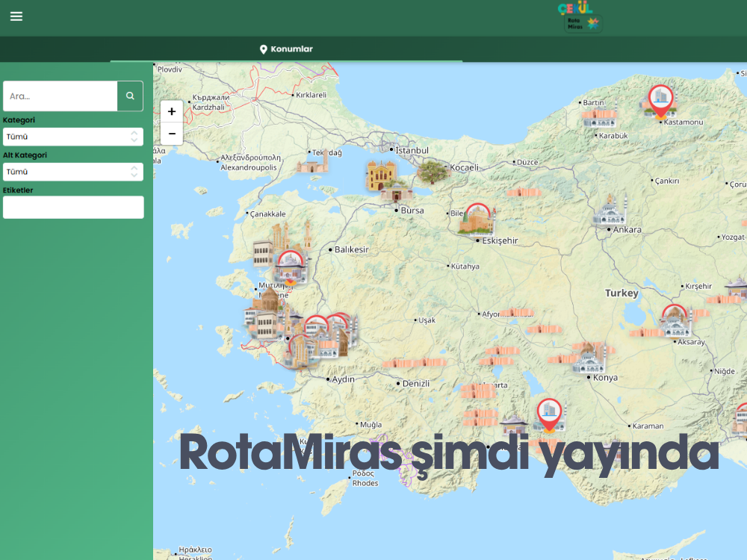Click the Kütahya city label
The image size is (747, 560).
465,267
